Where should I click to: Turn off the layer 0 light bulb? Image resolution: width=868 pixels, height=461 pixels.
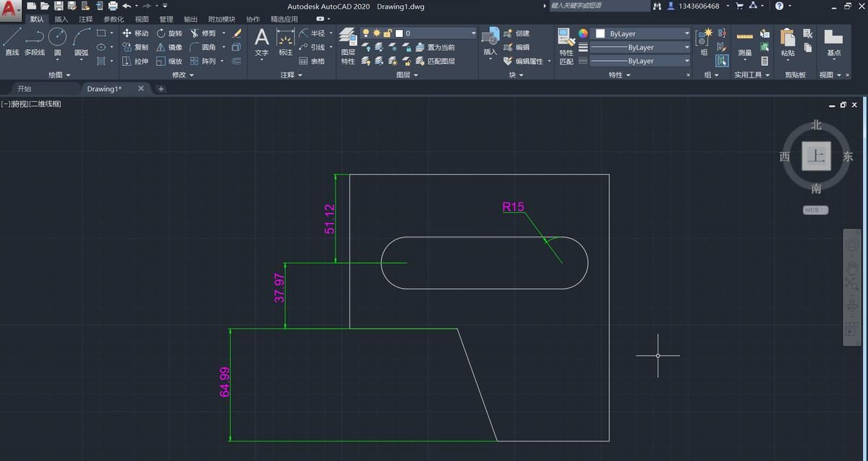[x=365, y=32]
